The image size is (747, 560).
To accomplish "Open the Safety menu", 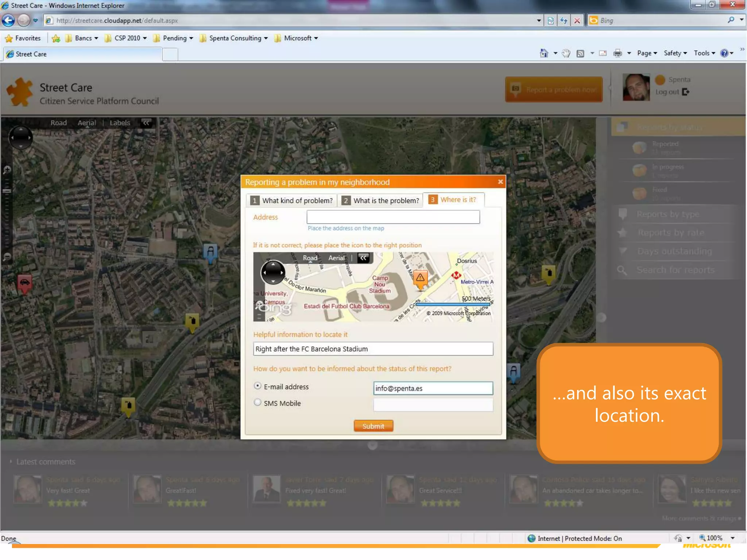I will [676, 53].
